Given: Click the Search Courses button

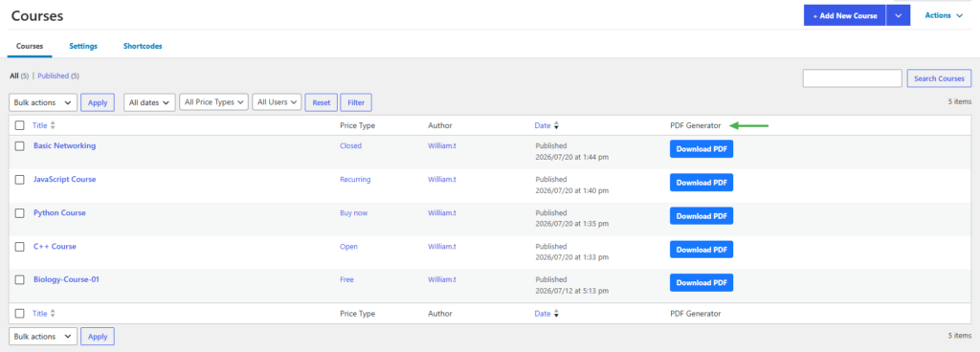Looking at the screenshot, I should point(940,78).
